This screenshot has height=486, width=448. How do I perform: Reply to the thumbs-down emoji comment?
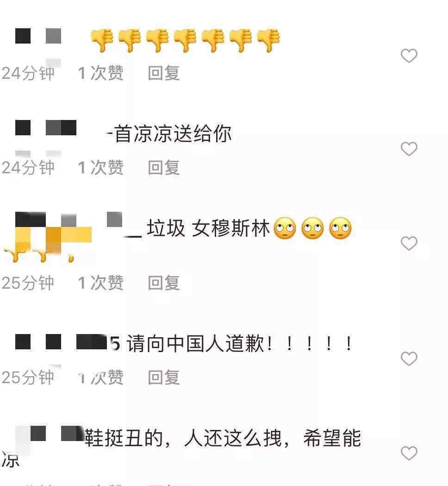[x=163, y=73]
